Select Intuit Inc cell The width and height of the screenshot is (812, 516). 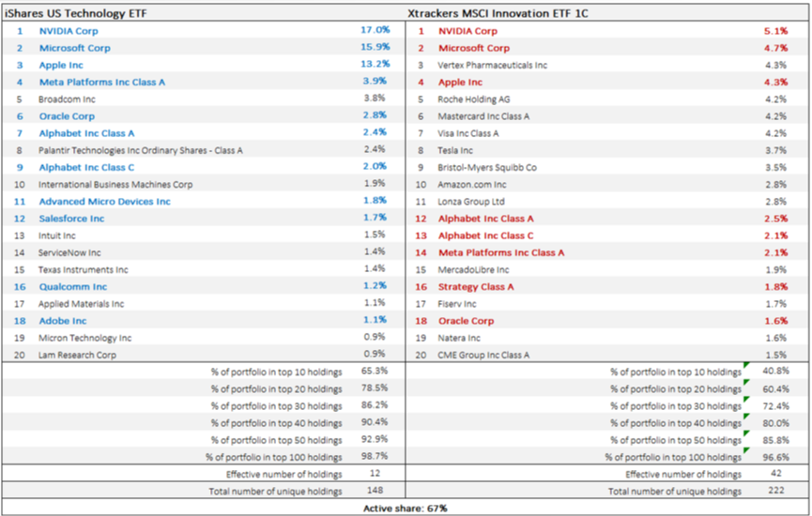pyautogui.click(x=57, y=235)
